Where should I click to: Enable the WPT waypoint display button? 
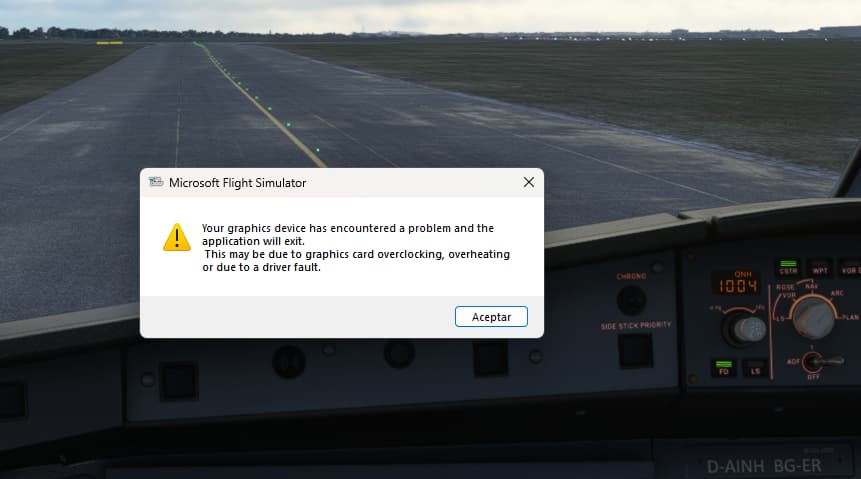820,268
